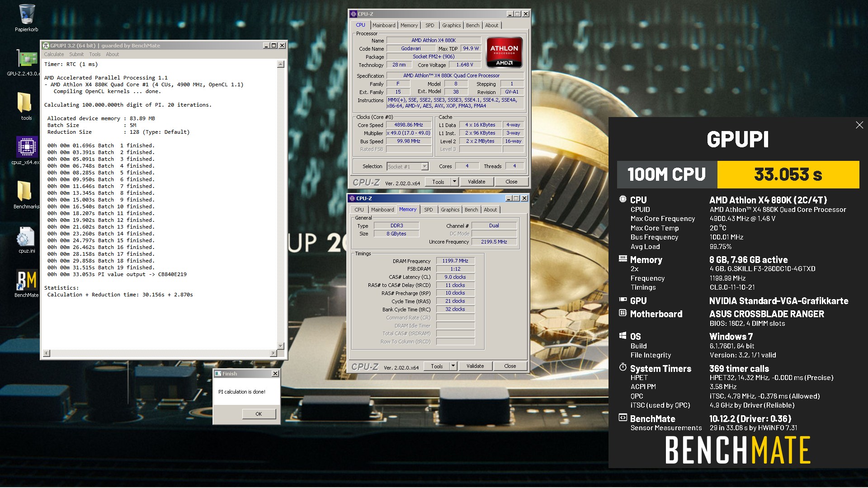
Task: Click Validate button in top CPU-Z
Action: 476,182
